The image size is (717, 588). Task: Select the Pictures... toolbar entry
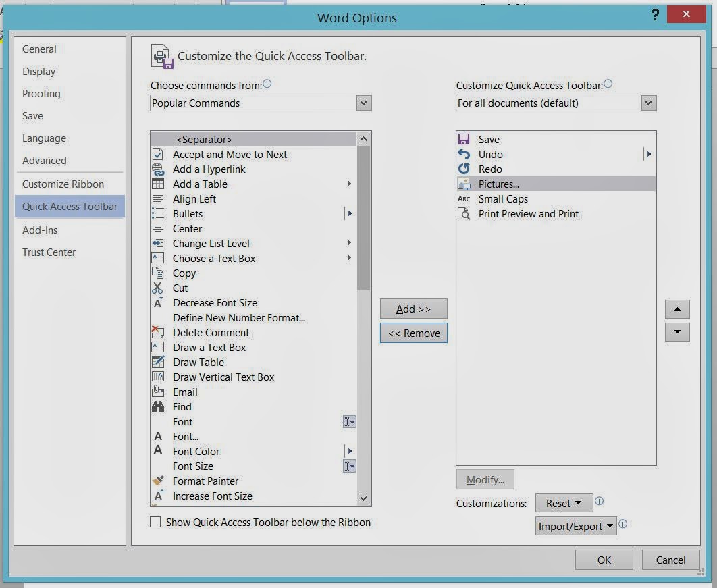click(556, 184)
